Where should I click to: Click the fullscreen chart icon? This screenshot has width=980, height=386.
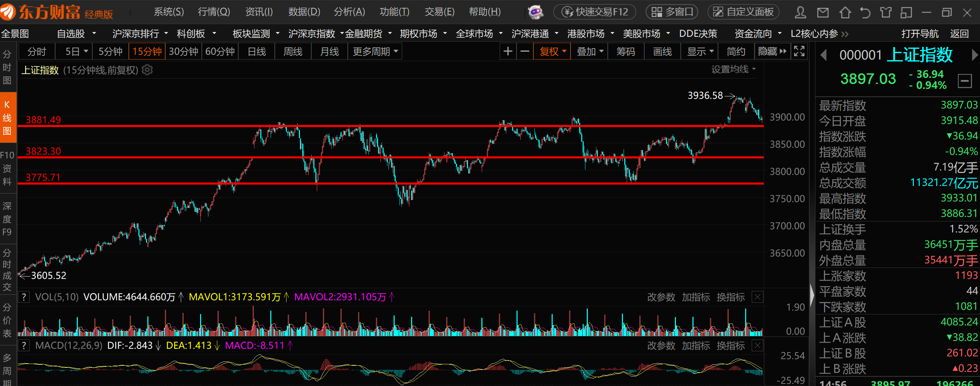click(799, 51)
